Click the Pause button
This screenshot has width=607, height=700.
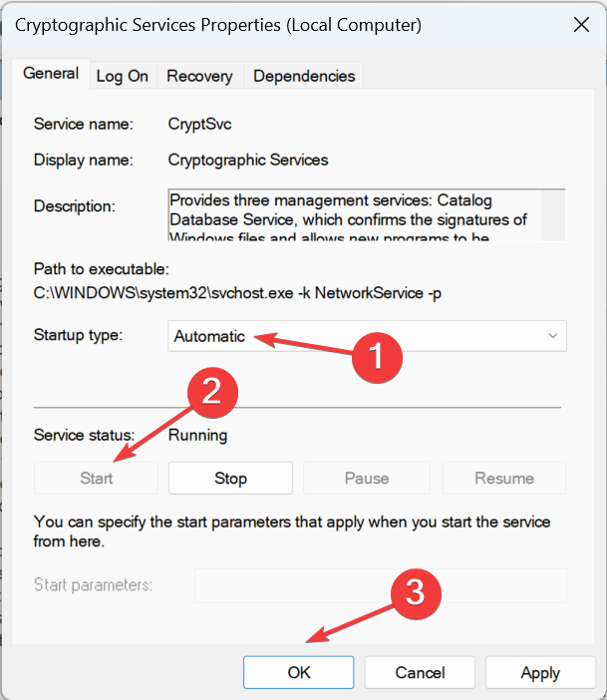click(x=366, y=478)
